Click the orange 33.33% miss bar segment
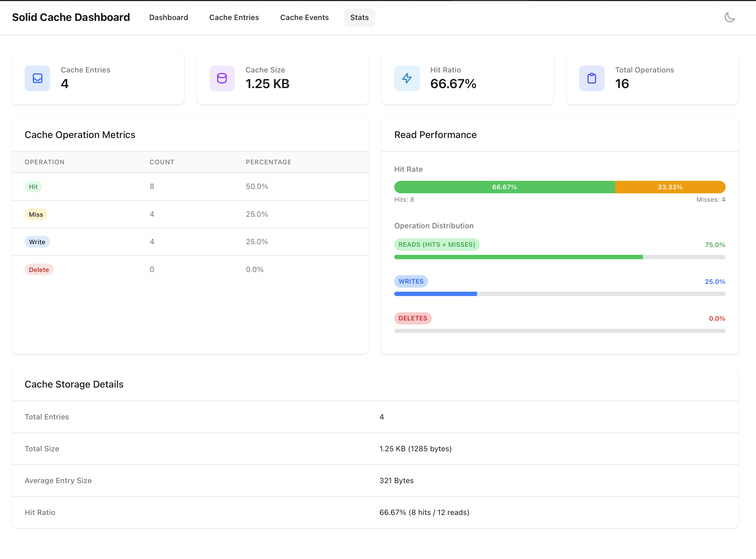 [670, 187]
